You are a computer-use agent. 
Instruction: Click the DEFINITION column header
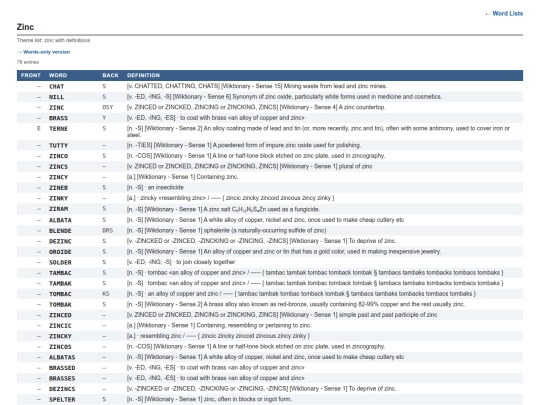click(x=143, y=75)
